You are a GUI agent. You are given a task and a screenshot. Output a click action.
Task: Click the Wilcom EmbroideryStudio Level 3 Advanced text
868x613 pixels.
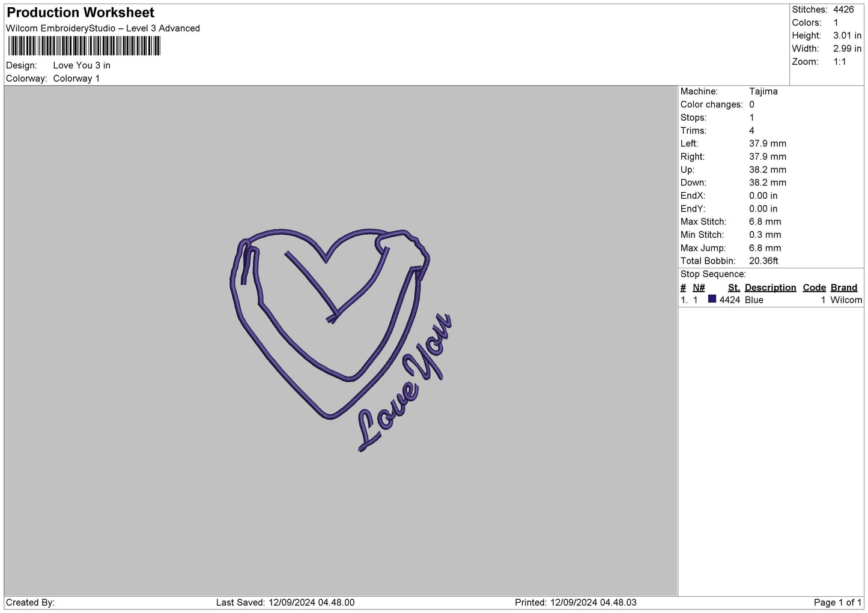pos(103,28)
